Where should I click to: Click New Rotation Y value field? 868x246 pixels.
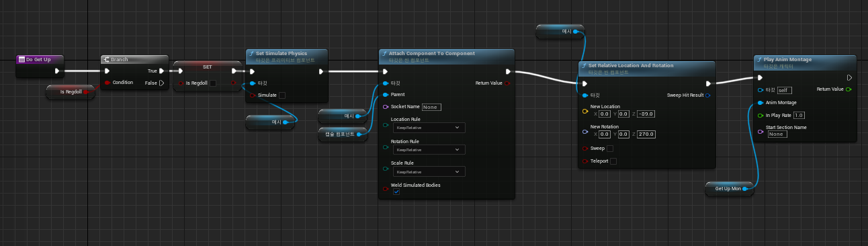click(623, 134)
